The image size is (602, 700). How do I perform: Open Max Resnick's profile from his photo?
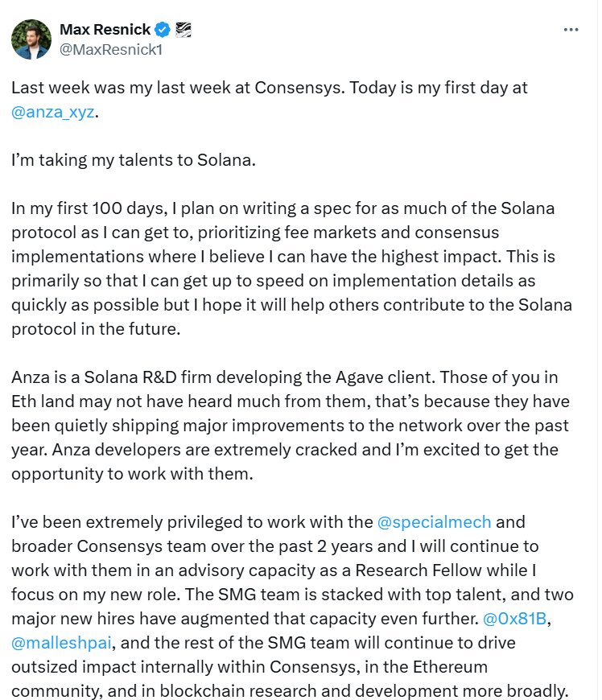click(31, 39)
